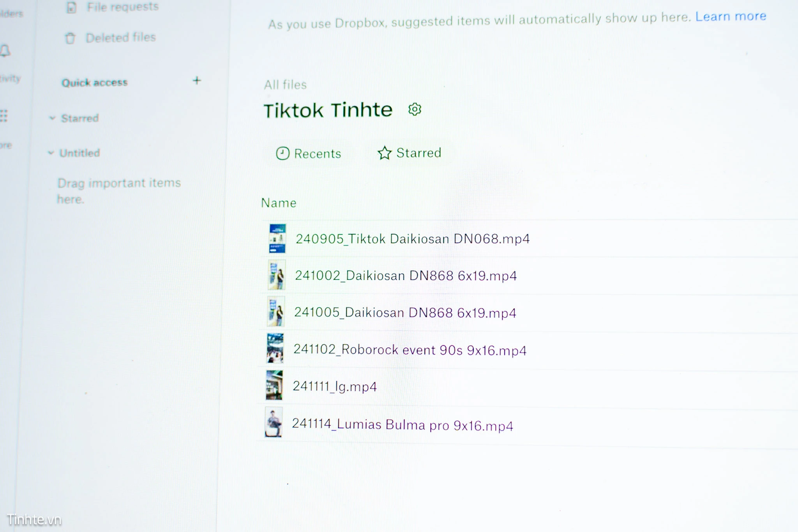Select file name 241102_Roborock event 90s 9x16.mp4
Image resolution: width=798 pixels, height=532 pixels.
point(410,350)
